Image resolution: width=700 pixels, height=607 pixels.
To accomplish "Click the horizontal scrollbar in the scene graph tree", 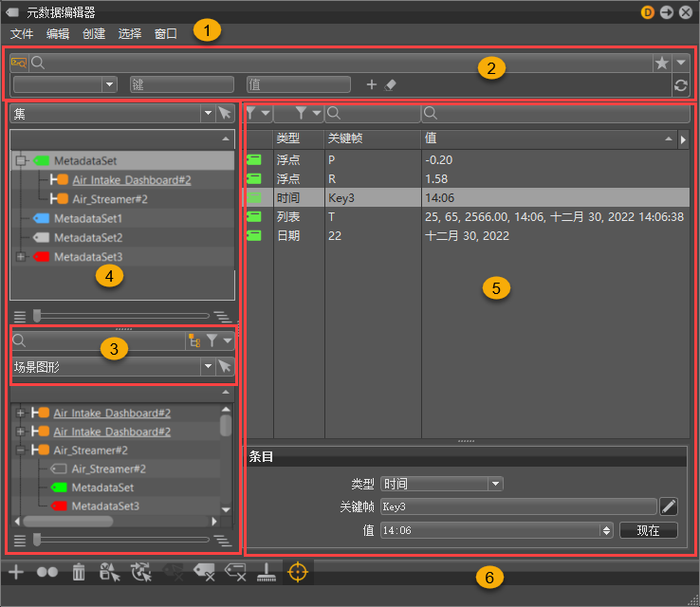I will tap(68, 521).
